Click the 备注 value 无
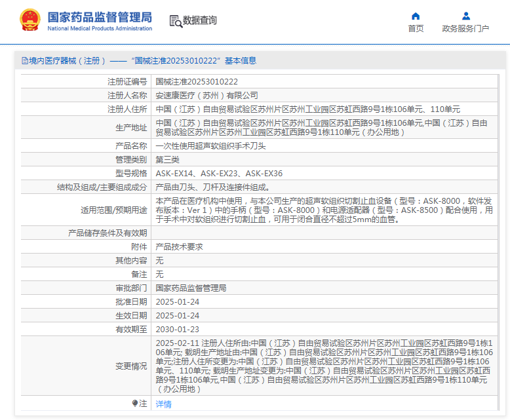The image size is (510, 420). coord(159,274)
